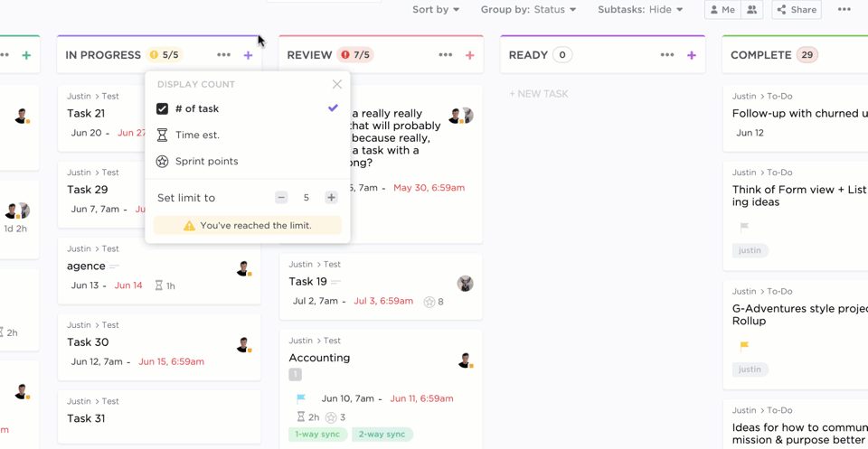Open the Task 29 card
This screenshot has width=868, height=449.
pos(88,190)
